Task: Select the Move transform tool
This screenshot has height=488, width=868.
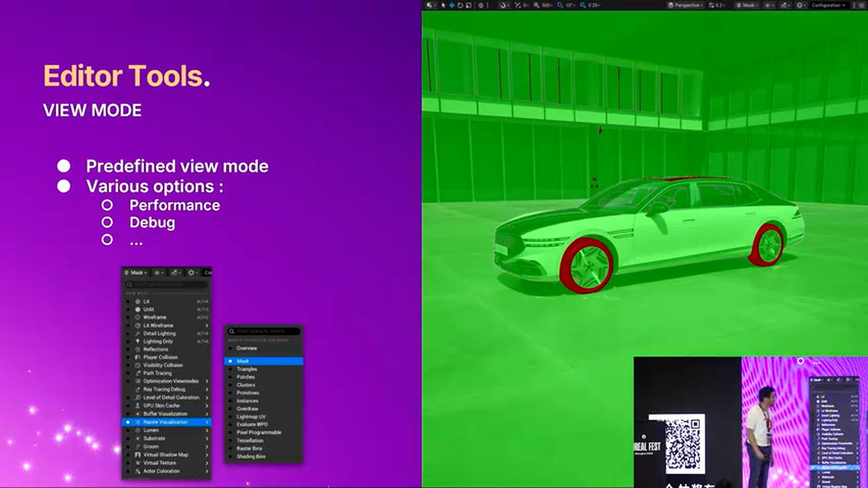Action: [452, 5]
